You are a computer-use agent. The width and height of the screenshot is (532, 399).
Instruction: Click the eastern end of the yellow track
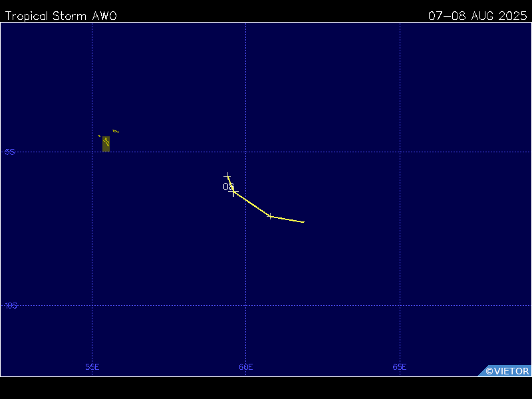pos(303,221)
